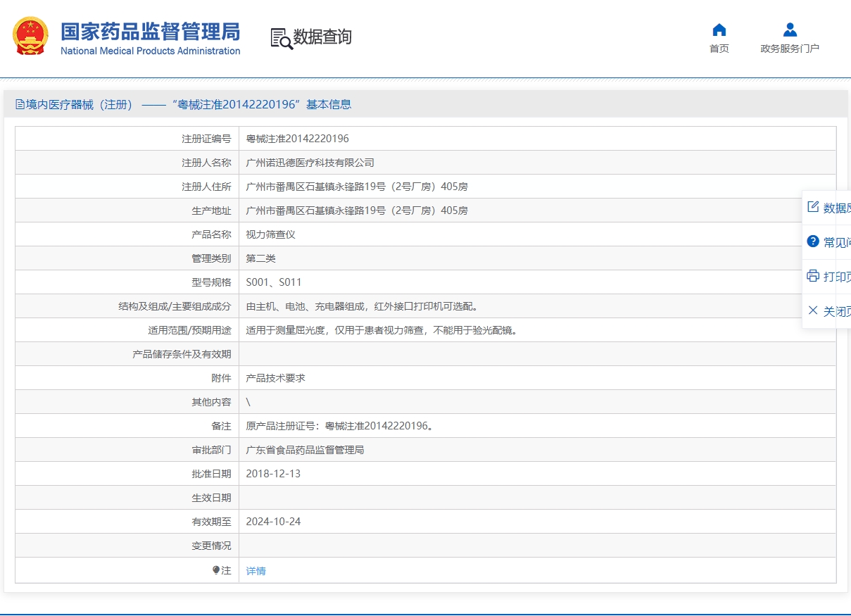Go to 首页 via house icon
Viewport: 851px width, 616px height.
719,30
